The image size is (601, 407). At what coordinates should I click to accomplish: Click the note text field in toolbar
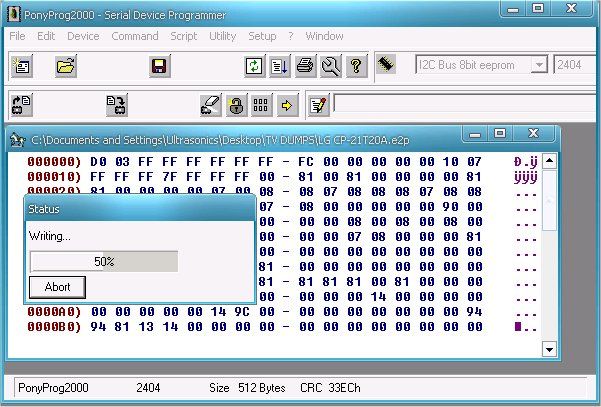(466, 104)
